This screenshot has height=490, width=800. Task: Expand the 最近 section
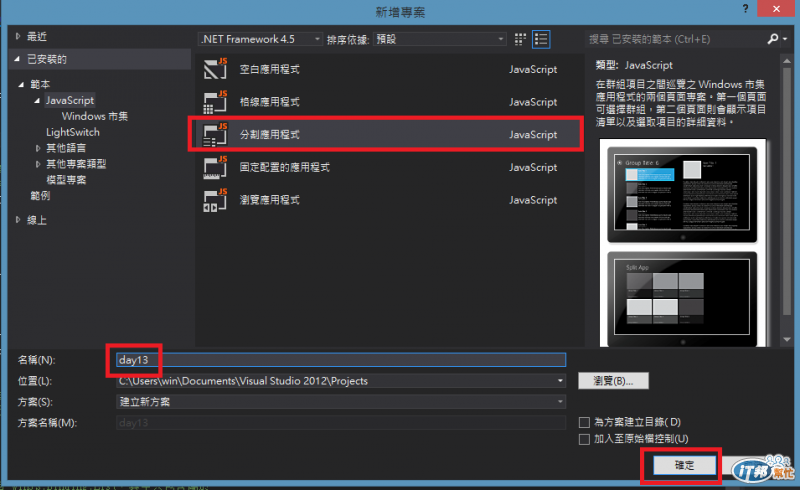coord(18,36)
